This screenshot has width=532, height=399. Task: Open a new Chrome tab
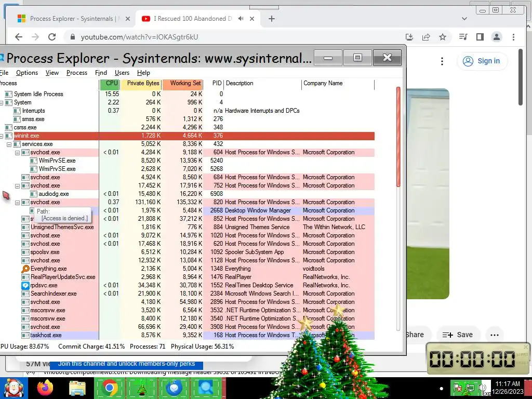click(x=271, y=19)
